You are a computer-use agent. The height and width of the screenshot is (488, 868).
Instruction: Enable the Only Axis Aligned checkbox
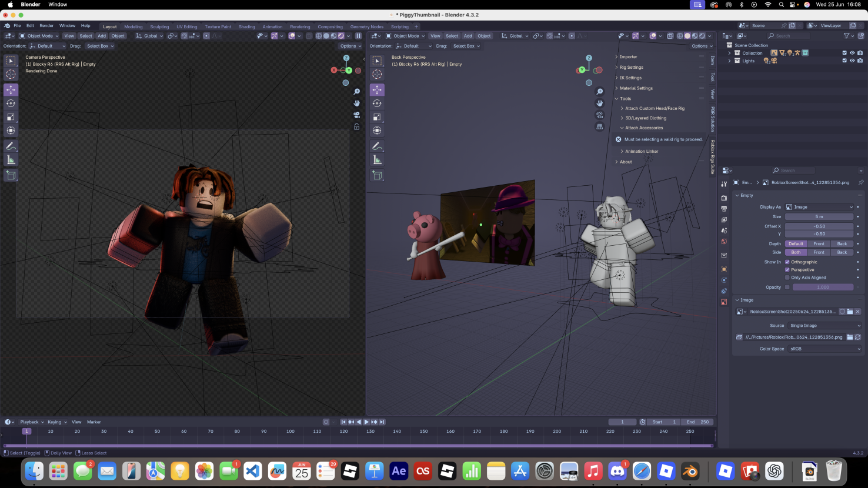tap(787, 278)
